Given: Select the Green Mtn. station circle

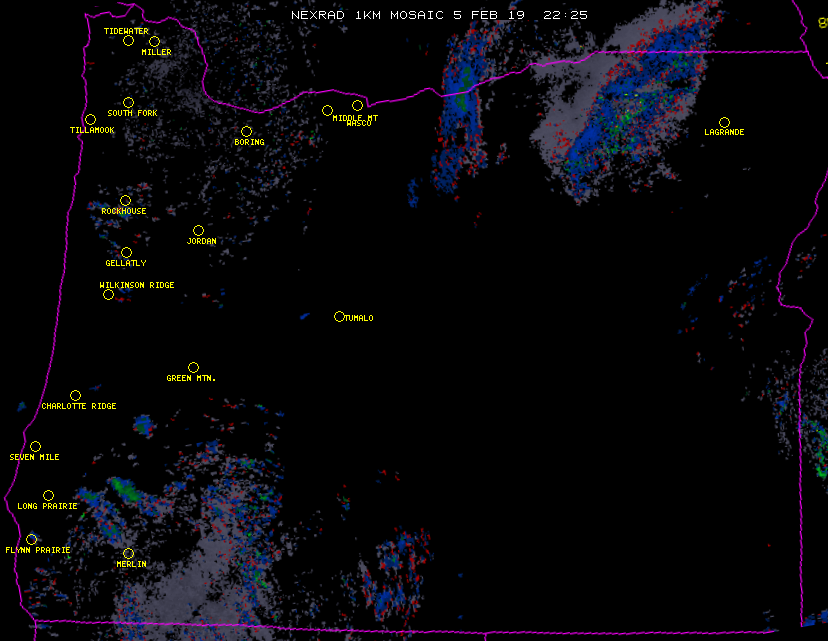Looking at the screenshot, I should click(193, 368).
